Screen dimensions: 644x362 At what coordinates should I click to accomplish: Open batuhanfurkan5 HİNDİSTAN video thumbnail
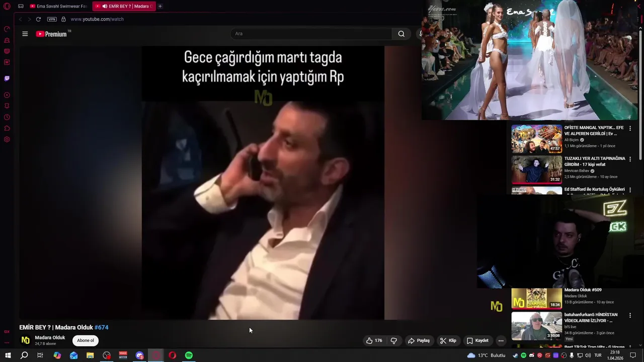pyautogui.click(x=537, y=326)
